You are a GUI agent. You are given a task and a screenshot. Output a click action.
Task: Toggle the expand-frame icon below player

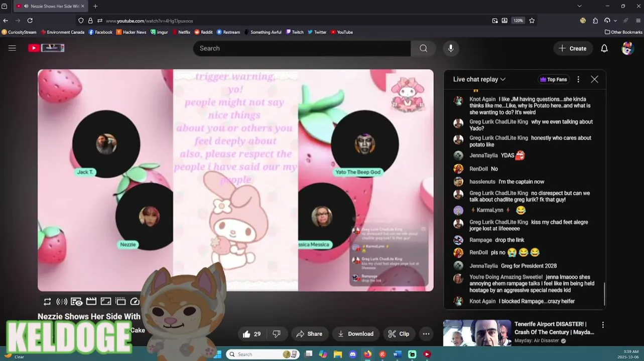point(106,301)
